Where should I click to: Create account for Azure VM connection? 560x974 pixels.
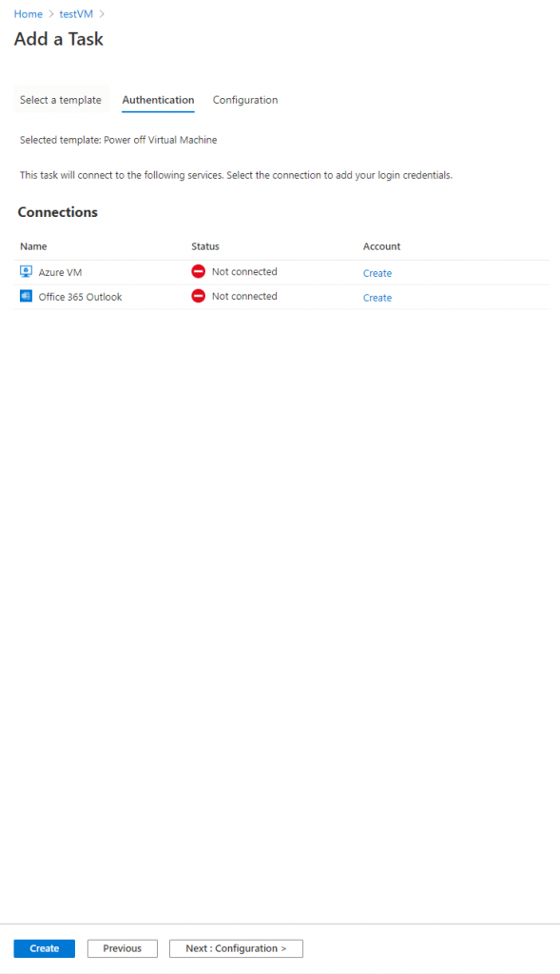(377, 273)
